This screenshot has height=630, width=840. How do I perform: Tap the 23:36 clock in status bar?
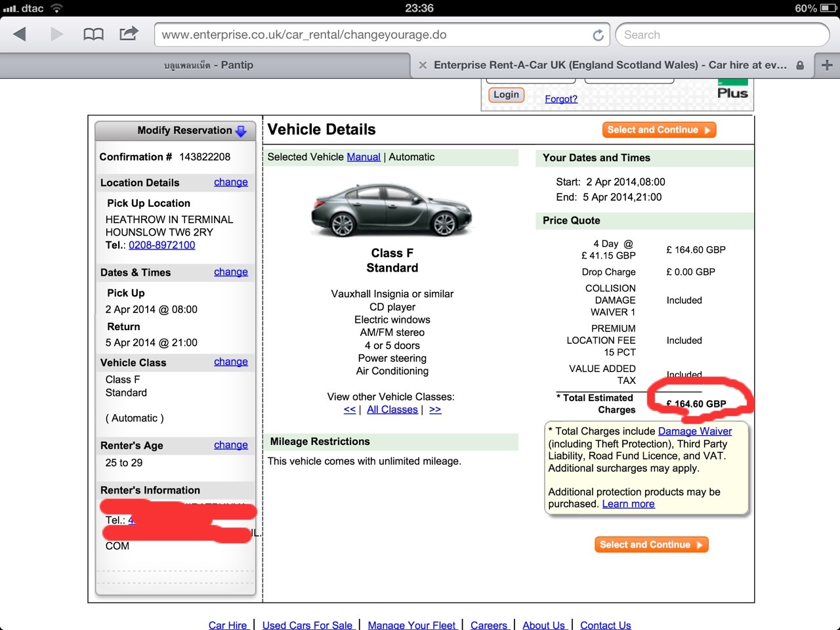[419, 9]
